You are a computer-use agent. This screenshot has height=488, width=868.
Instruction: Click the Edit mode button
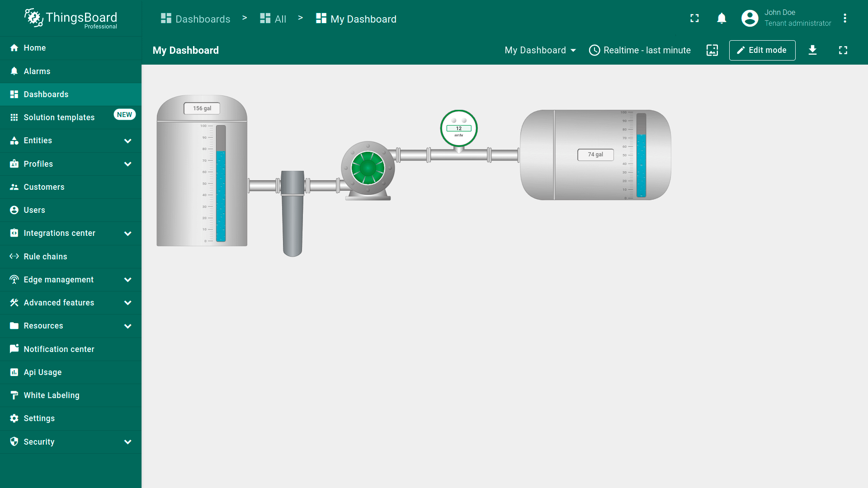coord(762,50)
